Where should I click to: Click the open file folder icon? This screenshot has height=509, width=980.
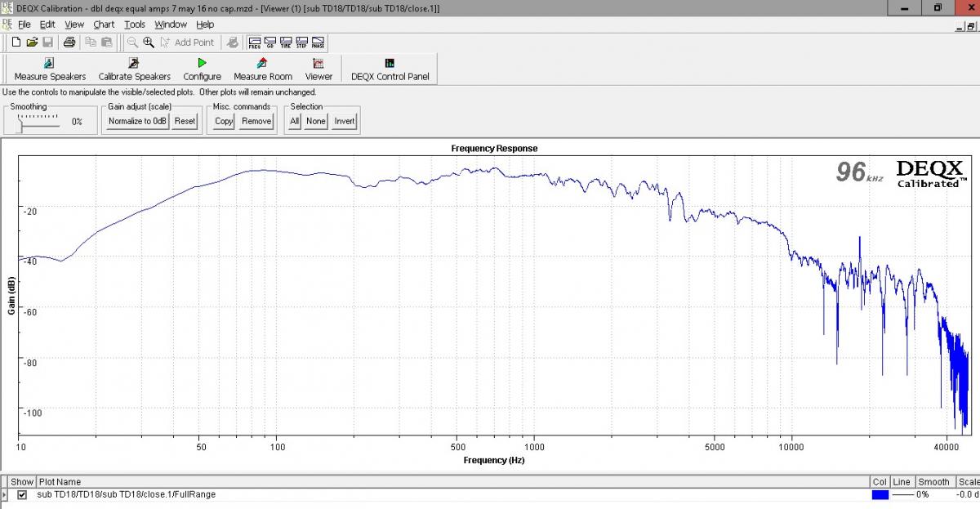tap(32, 42)
